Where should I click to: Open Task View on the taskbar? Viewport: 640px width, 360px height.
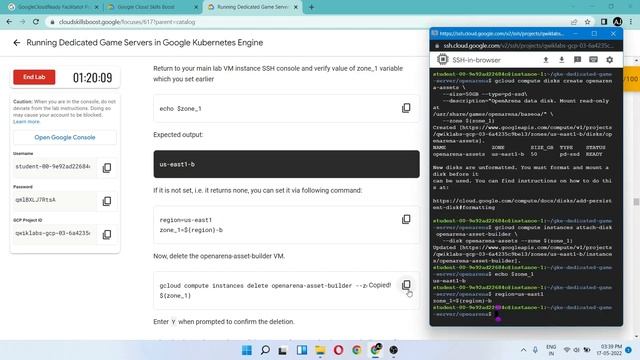click(x=283, y=350)
